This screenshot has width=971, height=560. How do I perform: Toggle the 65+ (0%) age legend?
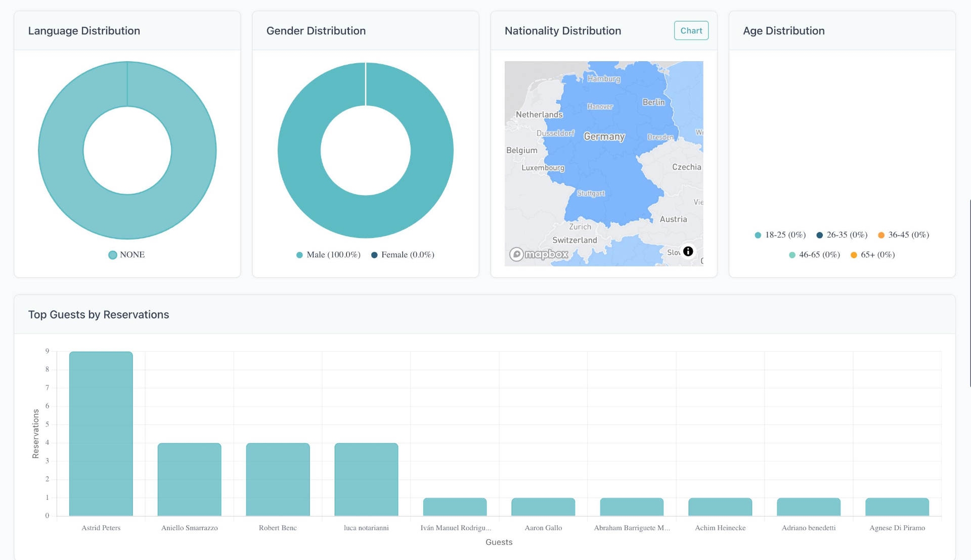click(873, 255)
